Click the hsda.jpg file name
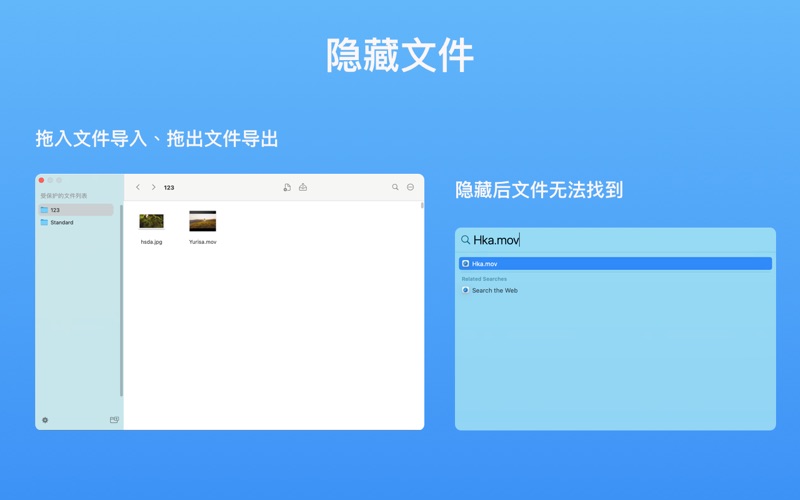Image resolution: width=800 pixels, height=500 pixels. click(x=152, y=242)
